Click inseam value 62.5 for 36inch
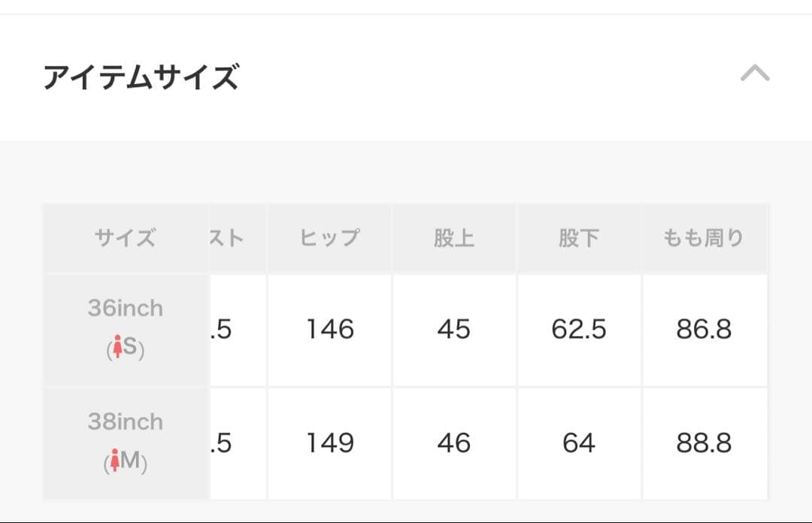The height and width of the screenshot is (523, 812). click(x=579, y=329)
